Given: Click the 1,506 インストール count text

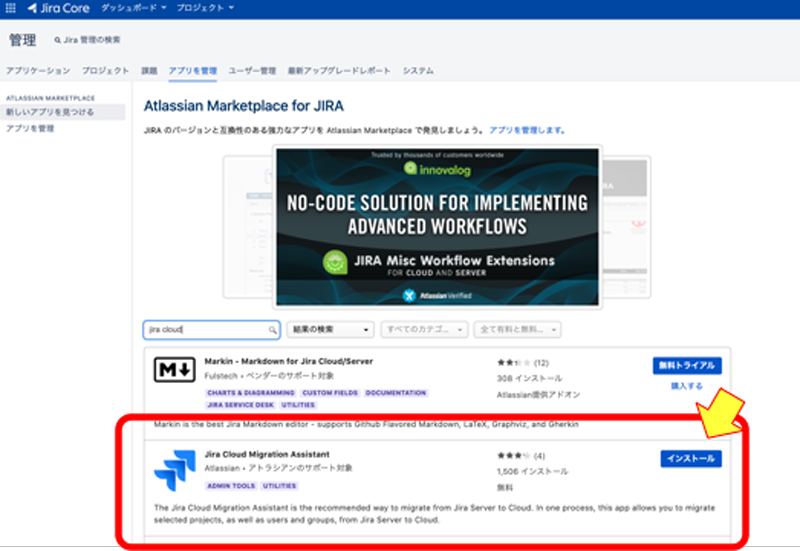Looking at the screenshot, I should tap(532, 471).
